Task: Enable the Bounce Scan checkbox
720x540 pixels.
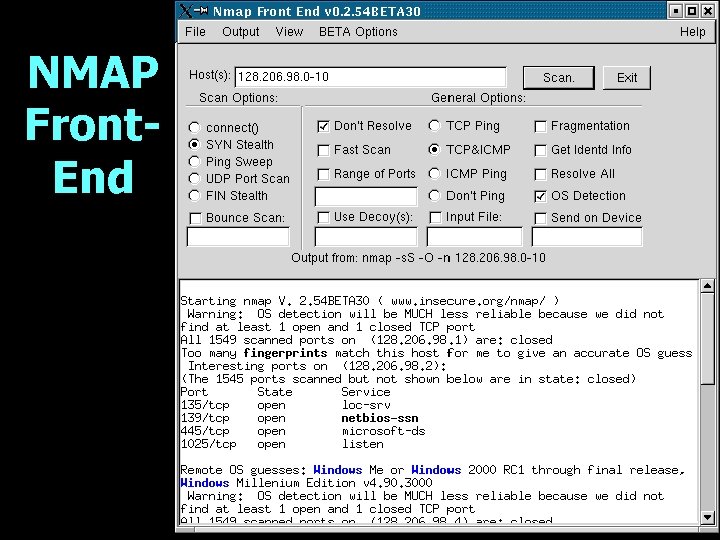Action: [195, 218]
